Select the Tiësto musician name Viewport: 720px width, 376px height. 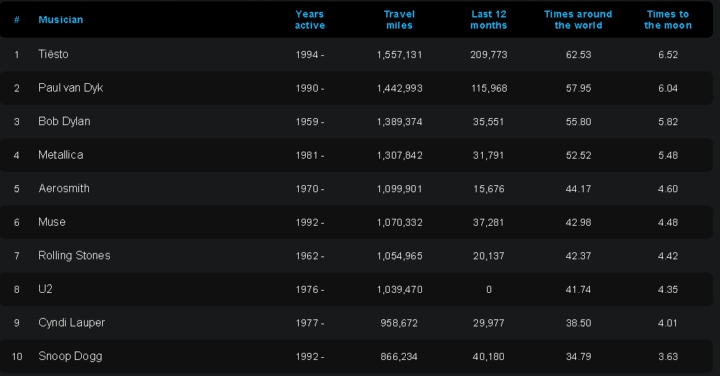coord(53,54)
